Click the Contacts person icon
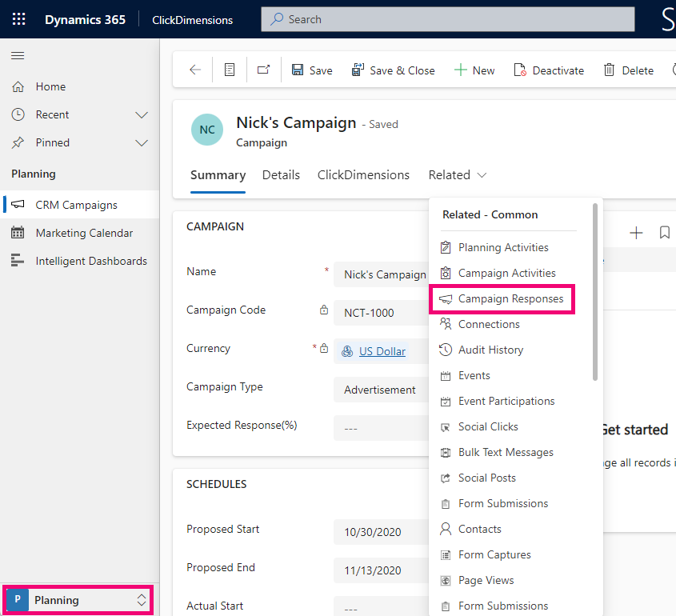Image resolution: width=676 pixels, height=616 pixels. tap(446, 529)
